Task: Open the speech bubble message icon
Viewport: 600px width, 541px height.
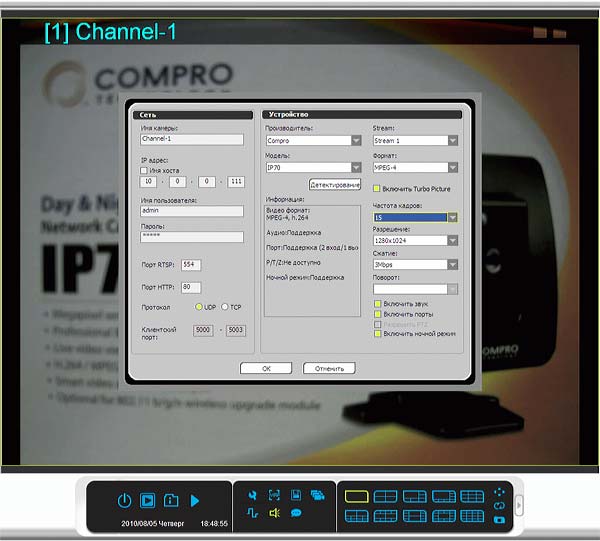Action: pos(296,513)
